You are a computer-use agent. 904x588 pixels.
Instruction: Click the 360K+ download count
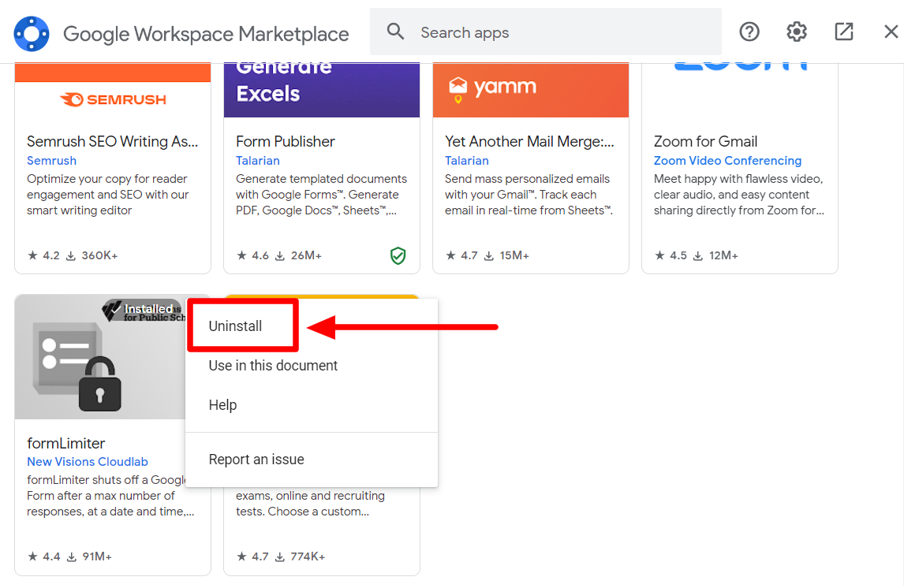coord(92,255)
